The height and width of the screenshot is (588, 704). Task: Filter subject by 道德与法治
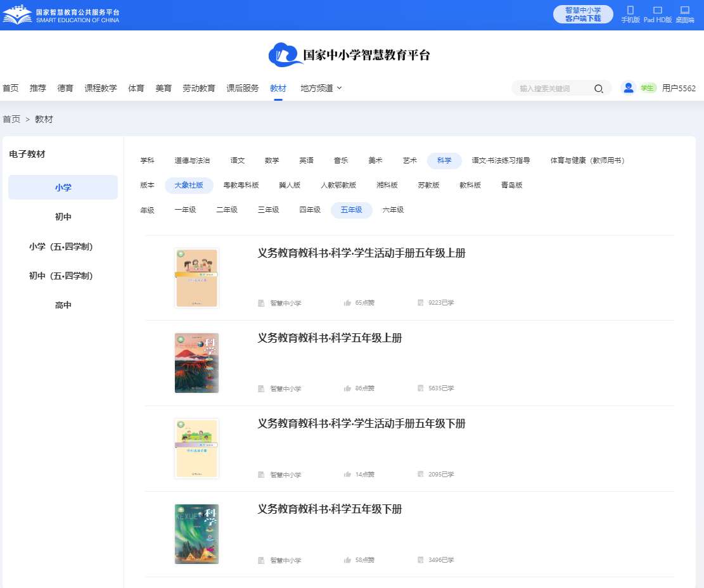pyautogui.click(x=192, y=160)
